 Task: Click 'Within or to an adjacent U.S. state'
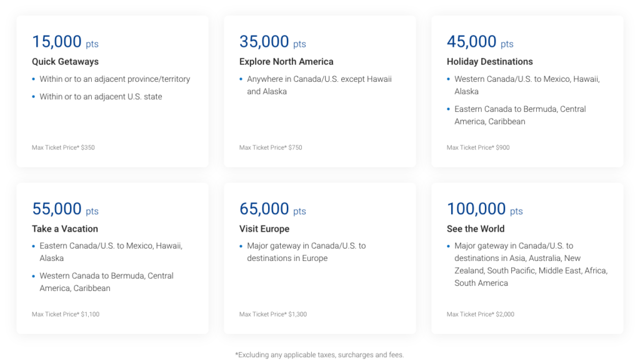(101, 97)
